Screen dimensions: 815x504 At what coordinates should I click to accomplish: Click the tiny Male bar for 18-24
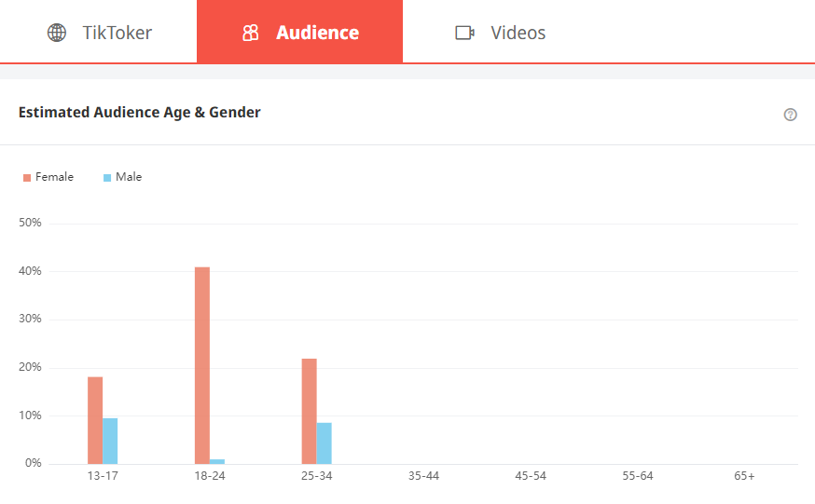coord(217,461)
